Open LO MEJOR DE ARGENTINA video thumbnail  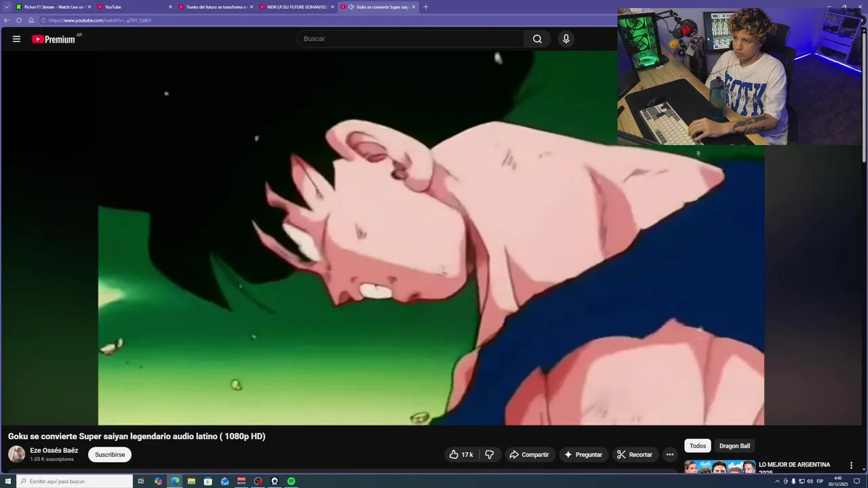(x=719, y=467)
